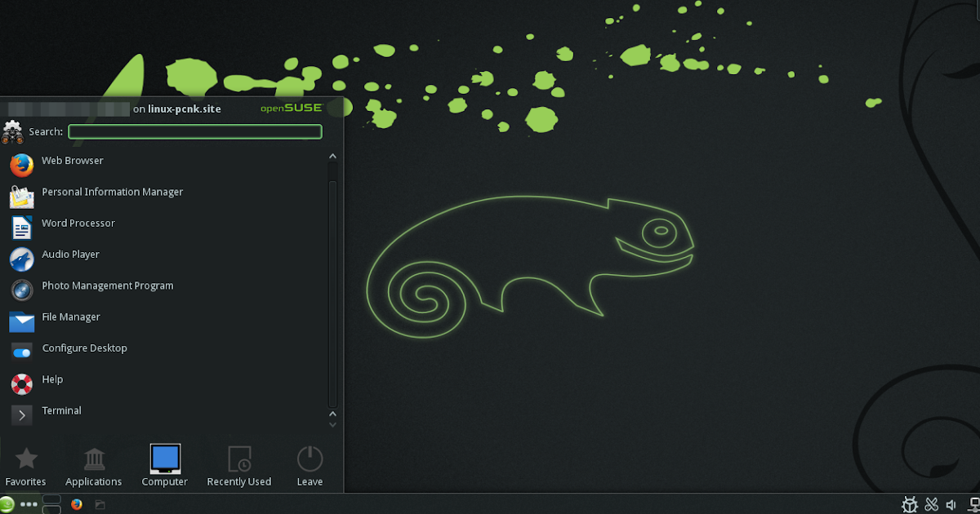
Task: Open the folder icon in the taskbar
Action: [x=100, y=504]
